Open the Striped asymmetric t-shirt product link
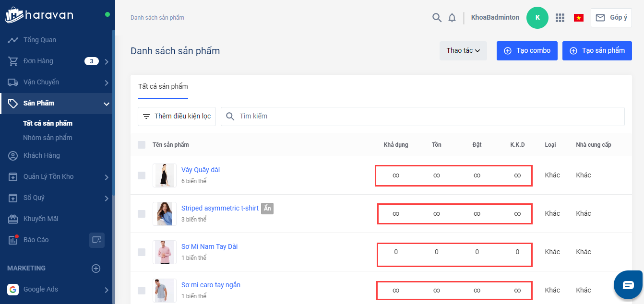 tap(220, 208)
